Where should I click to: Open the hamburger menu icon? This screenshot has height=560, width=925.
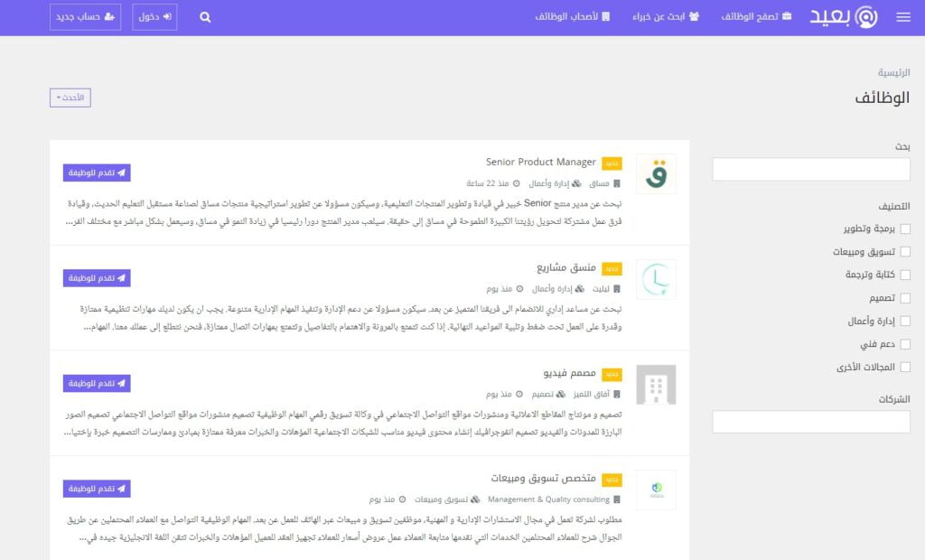click(x=902, y=17)
